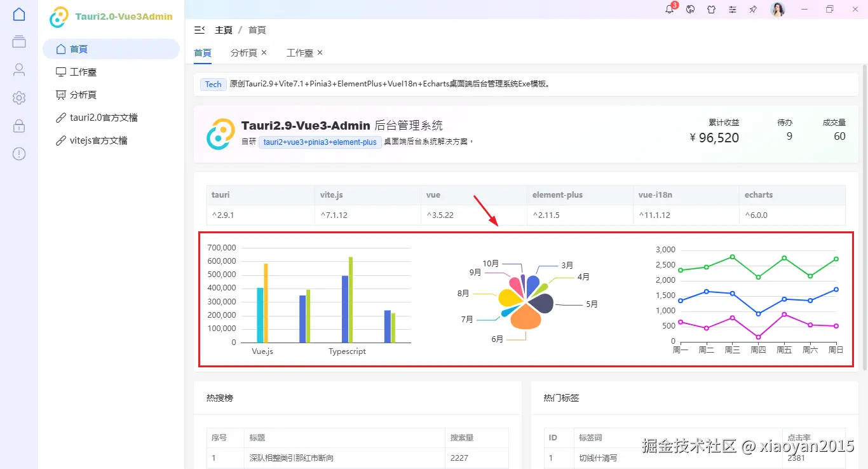Select the stacked layers icon in left rail
The image size is (868, 469).
(19, 41)
